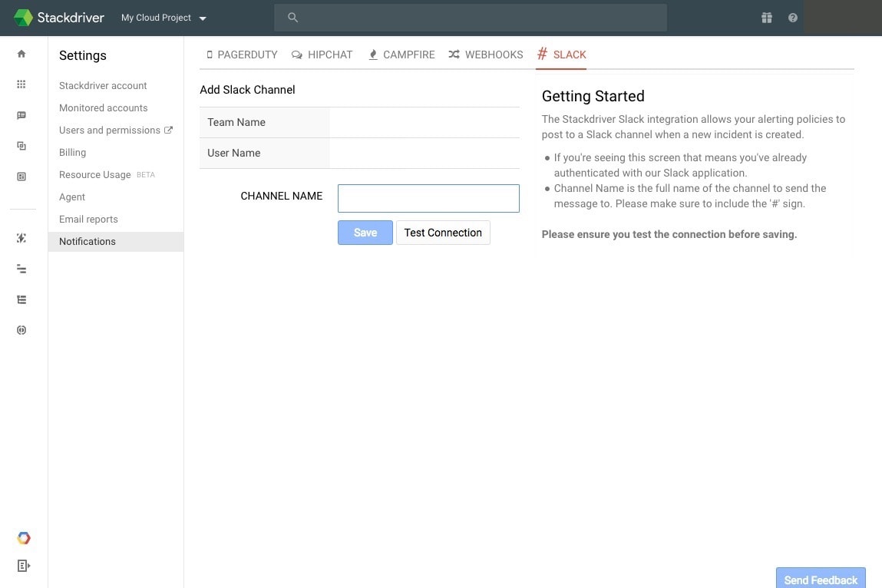This screenshot has height=588, width=882.
Task: Click the Google Cloud Platform hexagon icon
Action: tap(23, 538)
